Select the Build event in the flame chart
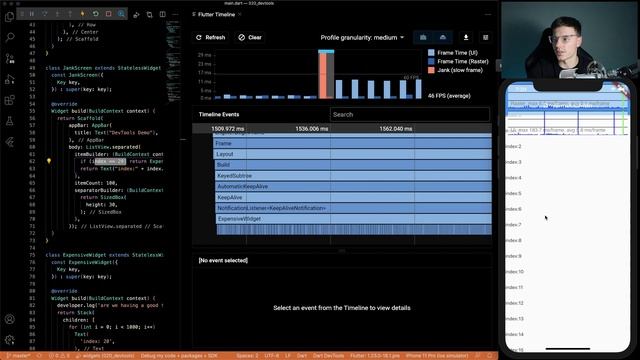The image size is (640, 360). [353, 165]
